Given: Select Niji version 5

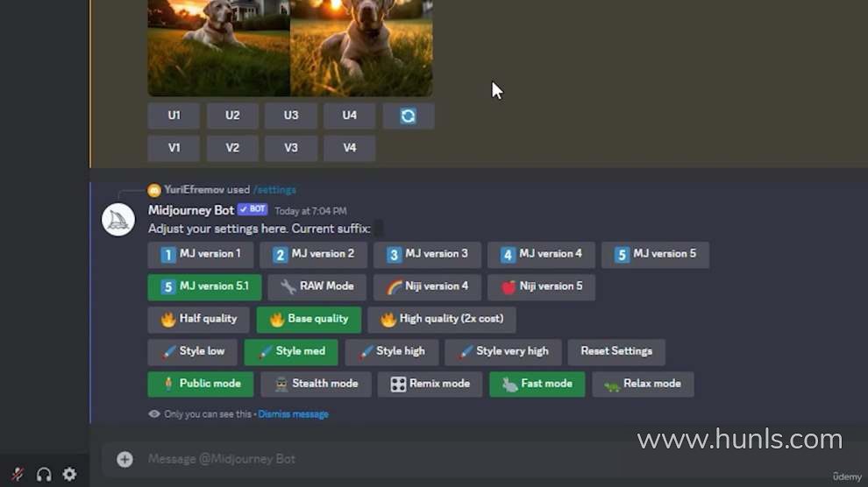Looking at the screenshot, I should click(x=541, y=287).
